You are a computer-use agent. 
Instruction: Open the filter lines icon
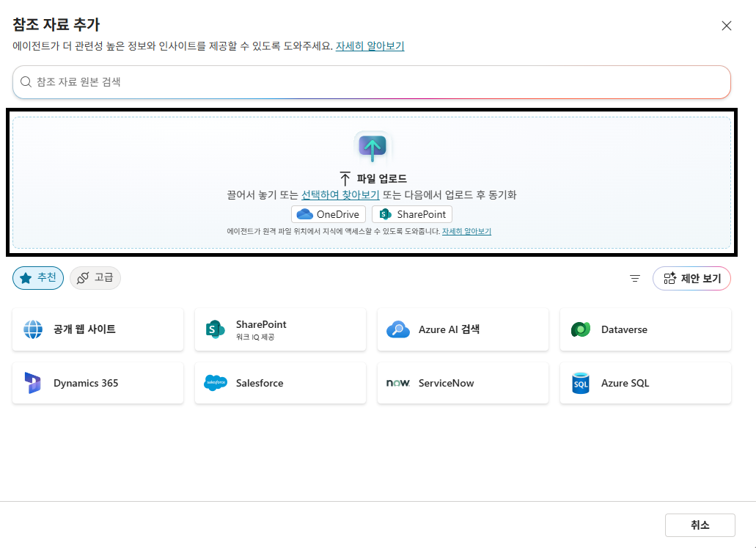[635, 278]
